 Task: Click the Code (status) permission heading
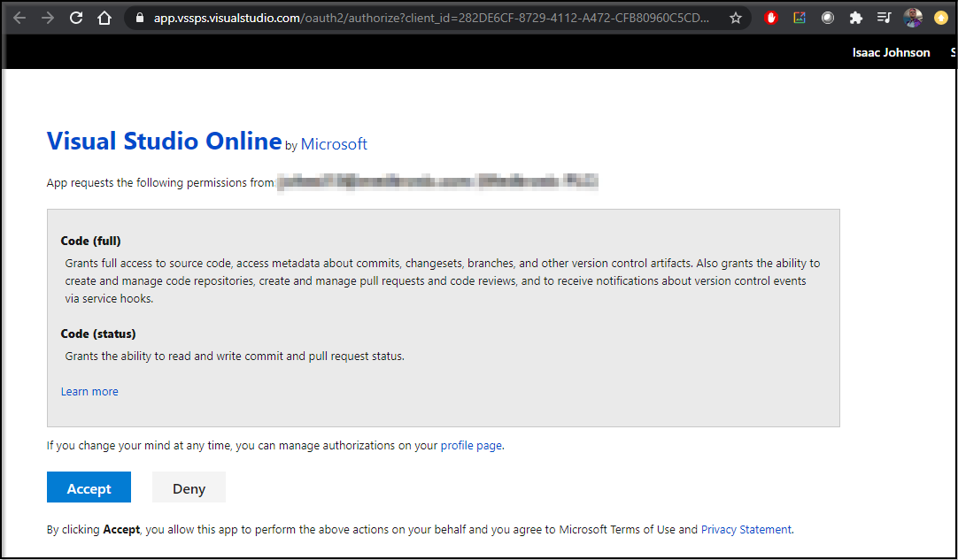(x=98, y=334)
